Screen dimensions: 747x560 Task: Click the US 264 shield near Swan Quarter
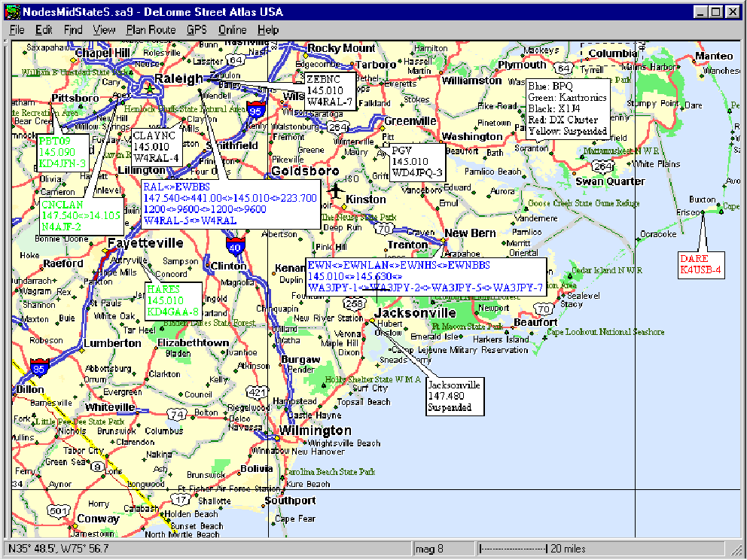[603, 166]
